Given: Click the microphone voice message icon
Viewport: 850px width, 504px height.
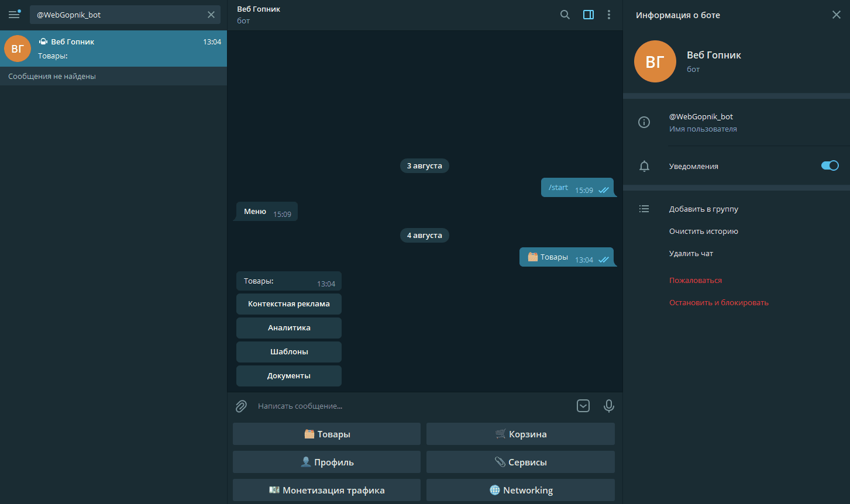Looking at the screenshot, I should point(609,406).
